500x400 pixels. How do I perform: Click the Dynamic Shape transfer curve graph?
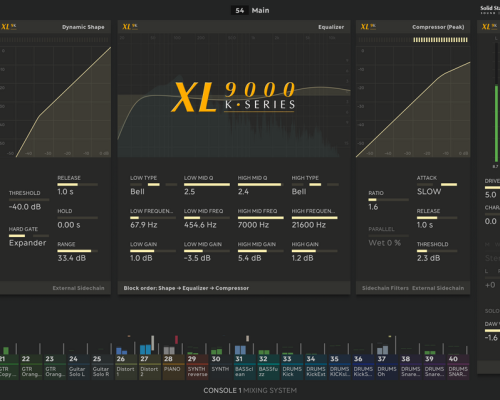[55, 102]
